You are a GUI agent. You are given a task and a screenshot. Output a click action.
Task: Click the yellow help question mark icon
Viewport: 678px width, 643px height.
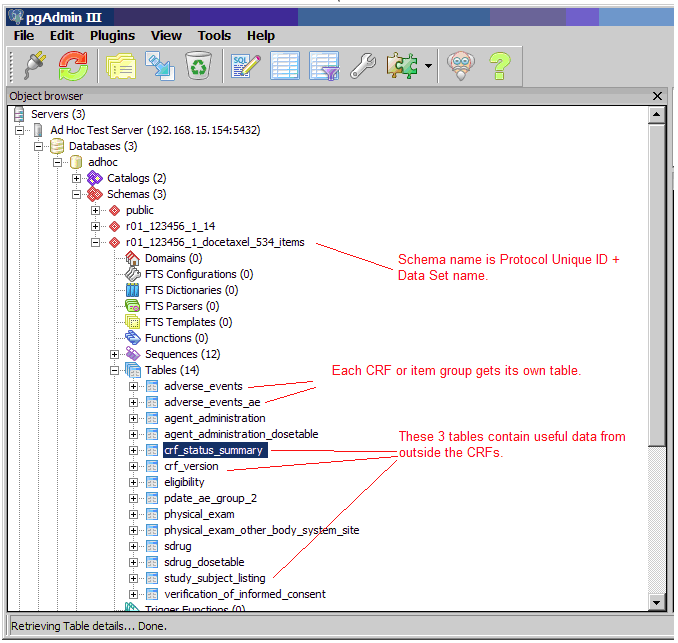click(499, 66)
